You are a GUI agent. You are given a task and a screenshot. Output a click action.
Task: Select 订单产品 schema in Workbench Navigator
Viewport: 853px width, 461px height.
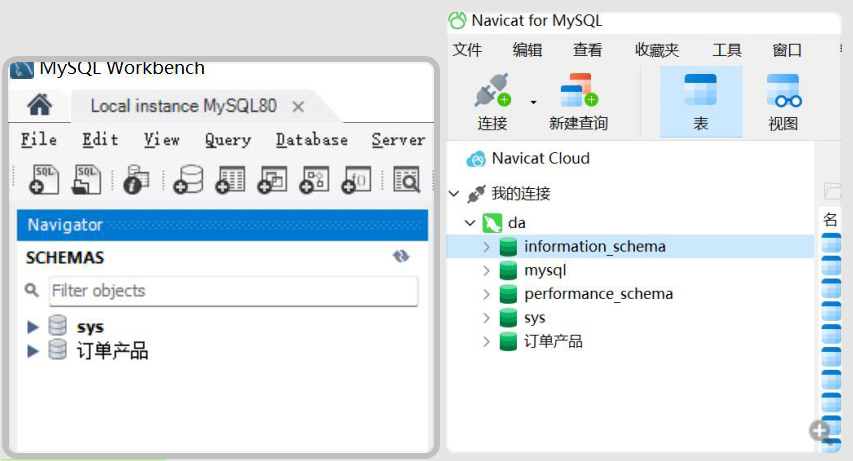(112, 351)
